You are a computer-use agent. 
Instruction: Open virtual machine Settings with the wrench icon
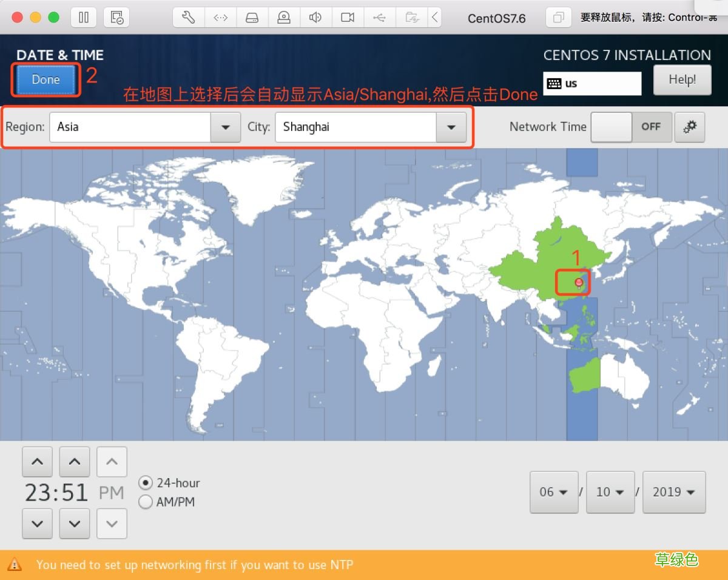188,18
